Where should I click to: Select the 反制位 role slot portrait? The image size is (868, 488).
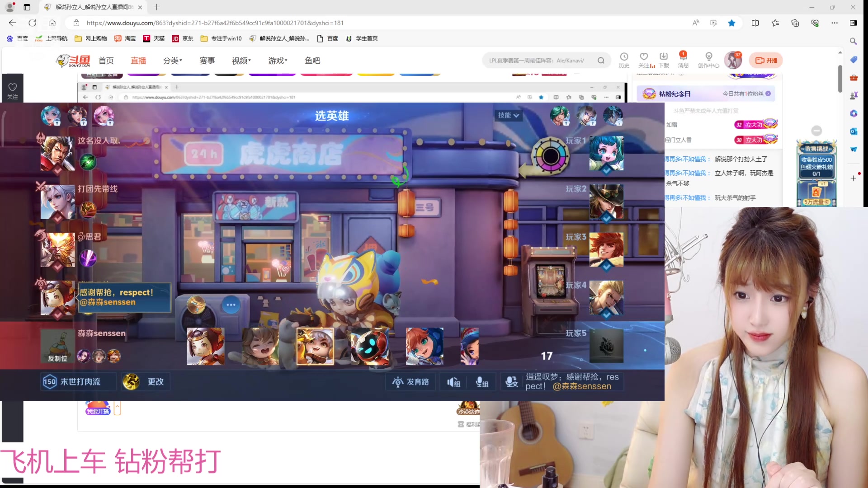pyautogui.click(x=58, y=346)
